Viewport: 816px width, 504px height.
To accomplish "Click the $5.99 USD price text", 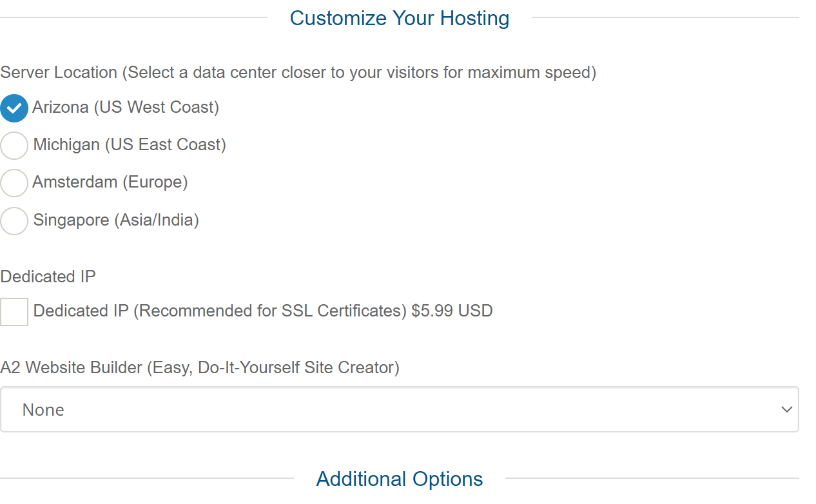I will [x=452, y=311].
